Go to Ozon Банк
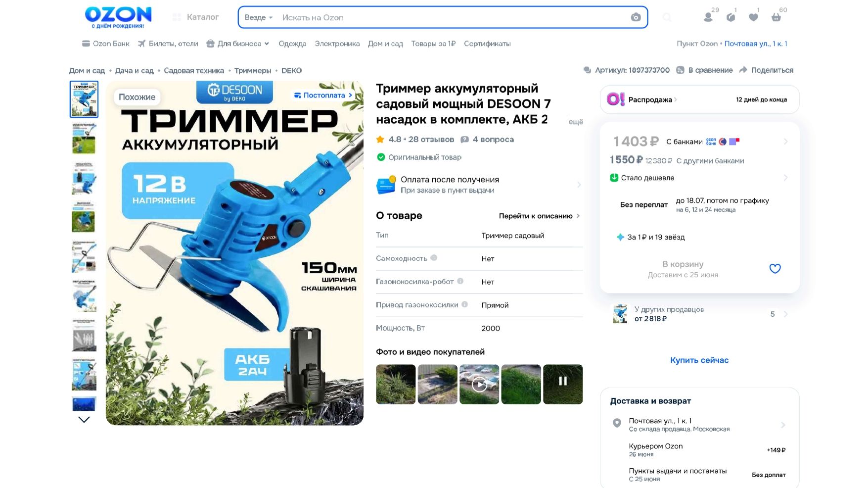868x488 pixels. click(106, 44)
